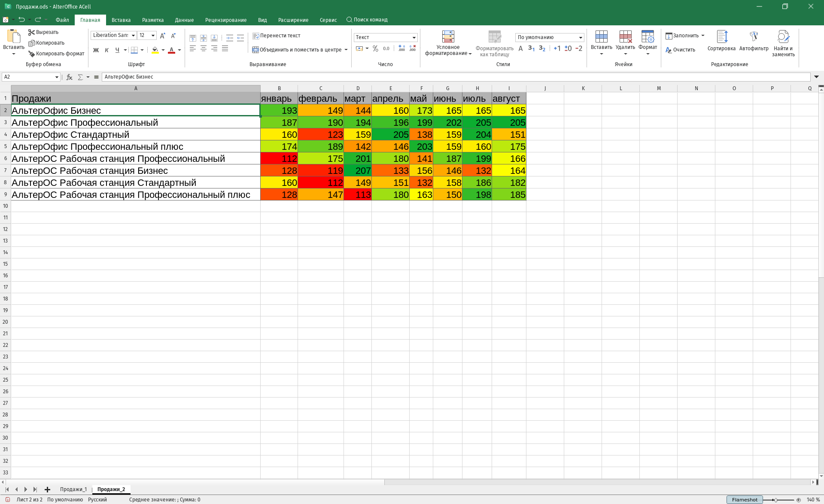
Task: Apply Heading 1 style (З1)
Action: 532,49
